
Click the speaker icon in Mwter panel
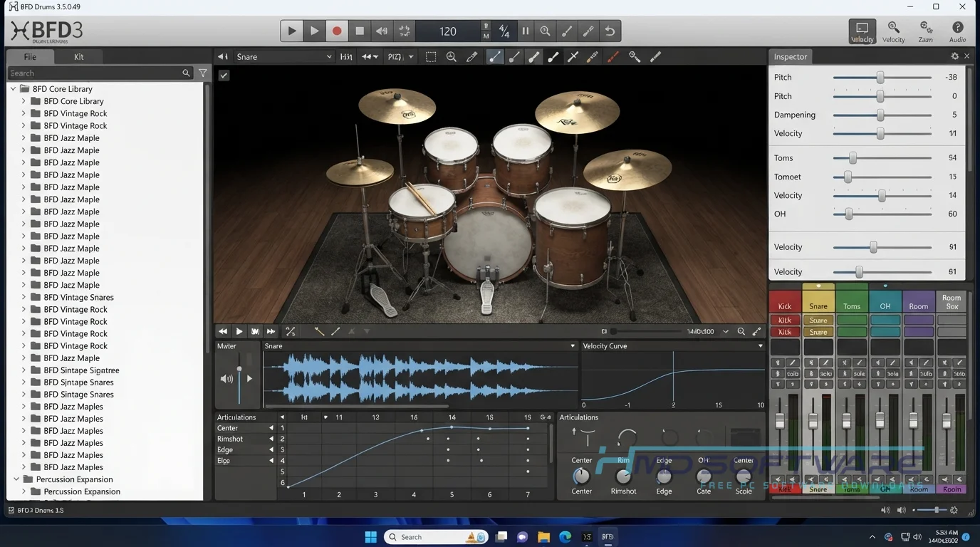[x=226, y=379]
